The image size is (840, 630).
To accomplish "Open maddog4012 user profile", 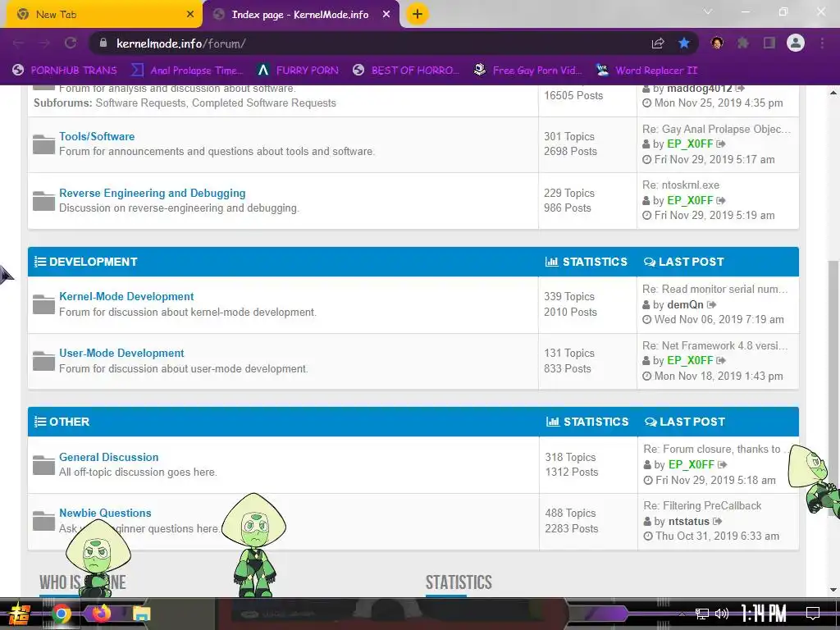I will 699,89.
